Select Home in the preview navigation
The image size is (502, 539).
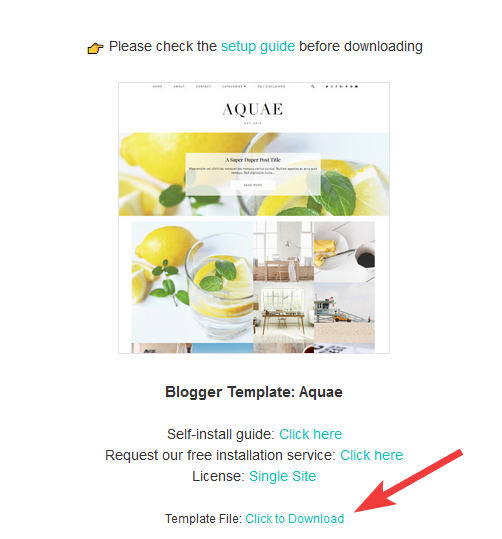pyautogui.click(x=157, y=86)
